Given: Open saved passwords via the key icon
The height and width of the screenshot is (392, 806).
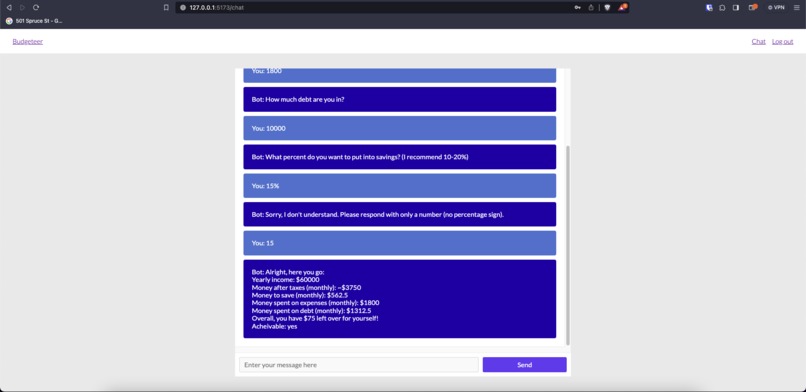Looking at the screenshot, I should (578, 8).
